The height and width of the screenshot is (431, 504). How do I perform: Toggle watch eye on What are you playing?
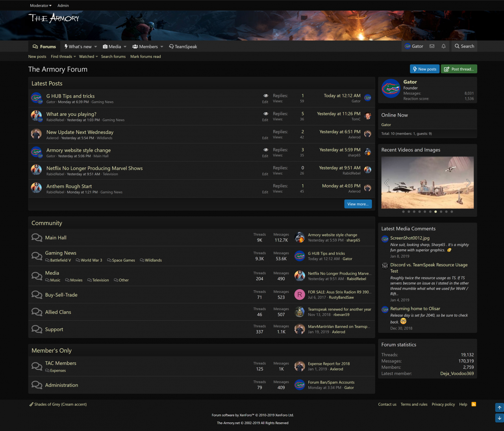(x=266, y=114)
